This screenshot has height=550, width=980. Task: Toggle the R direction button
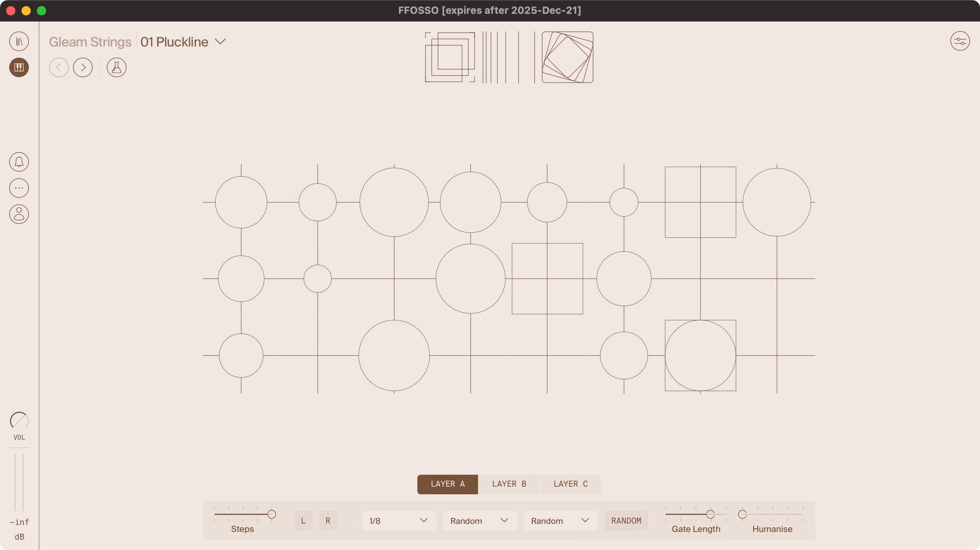(x=327, y=521)
